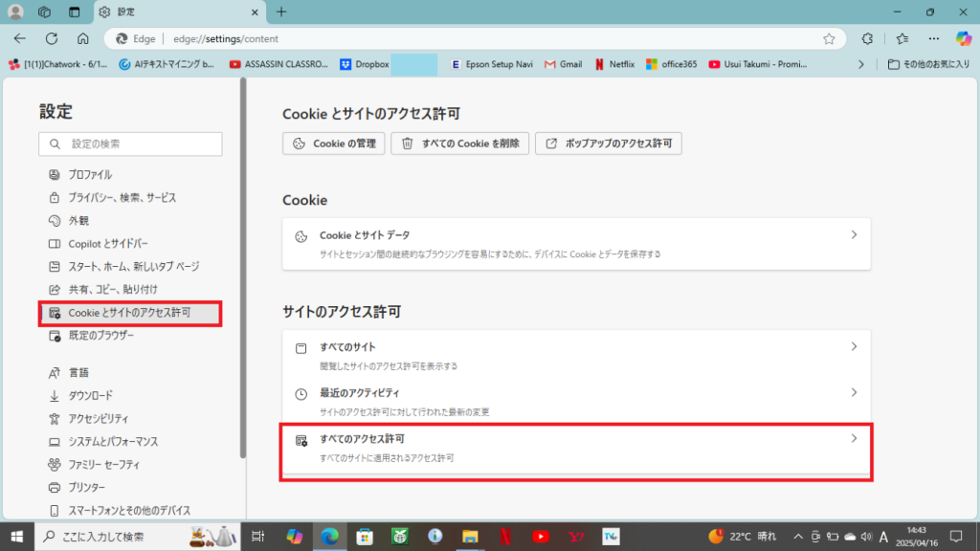Click the settings sidebar scrollbar
This screenshot has height=551, width=980.
click(x=243, y=269)
